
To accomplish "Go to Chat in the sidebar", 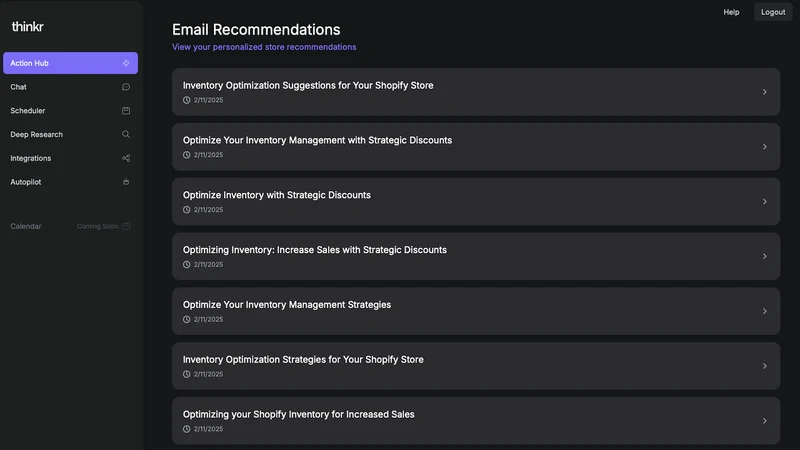I will coord(70,87).
